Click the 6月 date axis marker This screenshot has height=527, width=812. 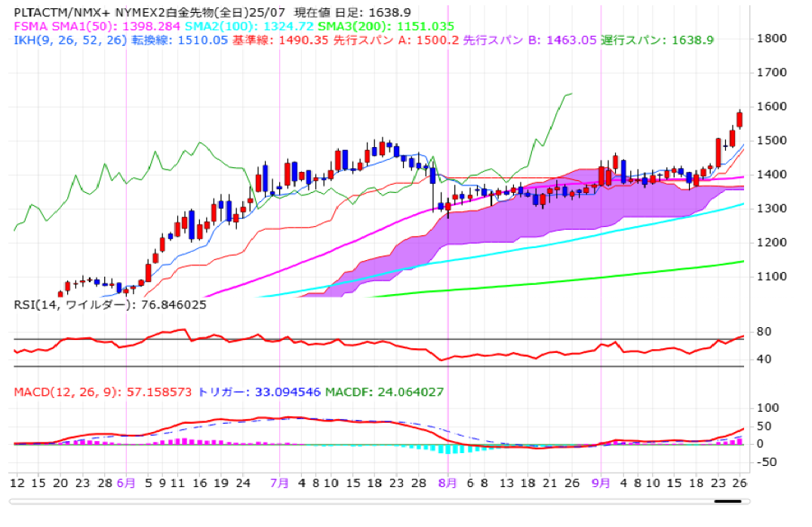click(x=125, y=483)
